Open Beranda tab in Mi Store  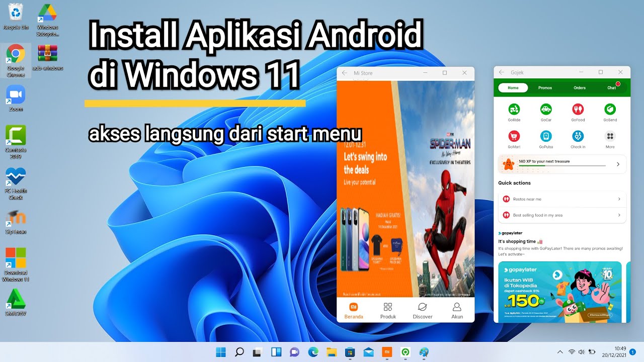[x=354, y=311]
